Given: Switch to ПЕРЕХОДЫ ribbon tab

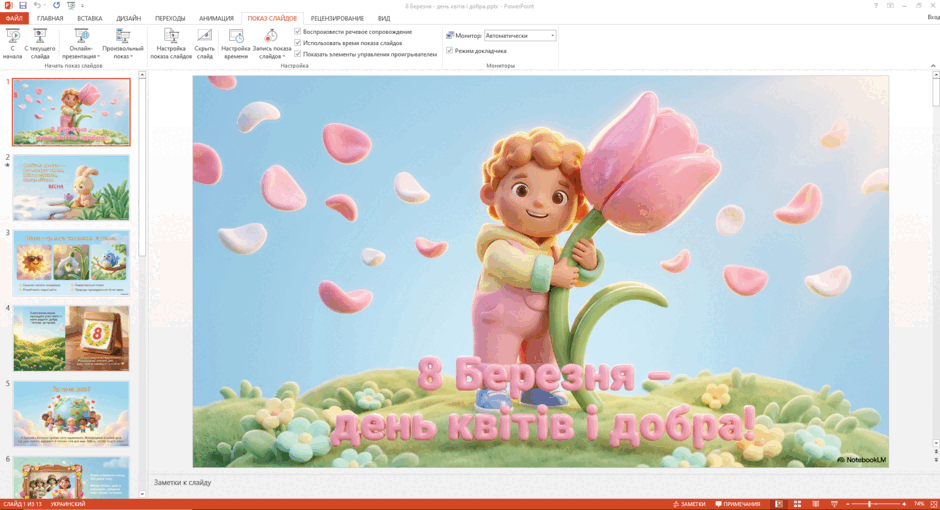Looking at the screenshot, I should [x=170, y=19].
